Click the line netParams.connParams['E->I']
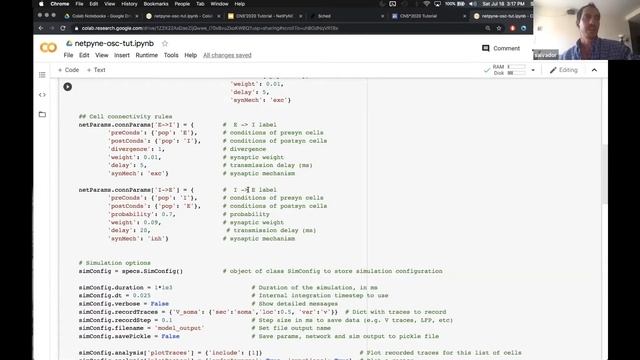The width and height of the screenshot is (640, 360). [x=136, y=124]
